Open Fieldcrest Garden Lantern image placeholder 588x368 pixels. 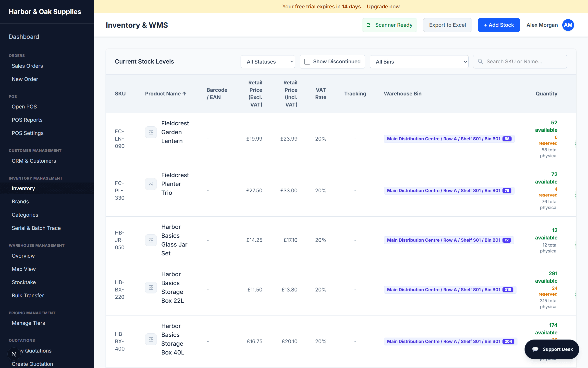(x=151, y=132)
